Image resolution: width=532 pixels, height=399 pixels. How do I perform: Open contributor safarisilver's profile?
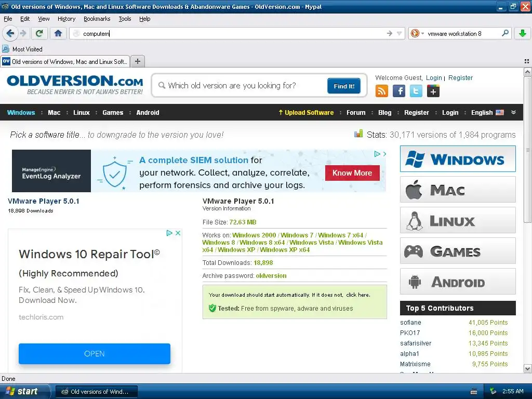[416, 343]
